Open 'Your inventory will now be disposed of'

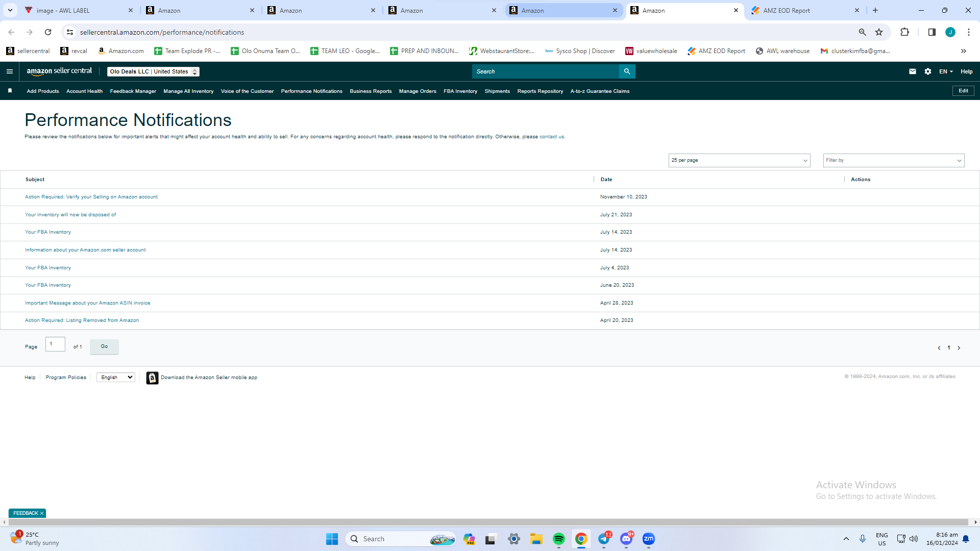[70, 215]
